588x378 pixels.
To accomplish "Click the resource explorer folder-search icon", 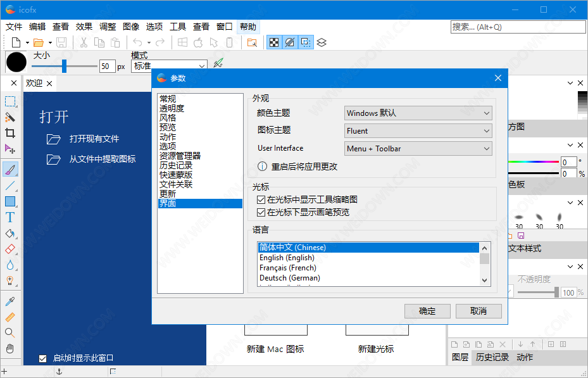I will tap(252, 42).
